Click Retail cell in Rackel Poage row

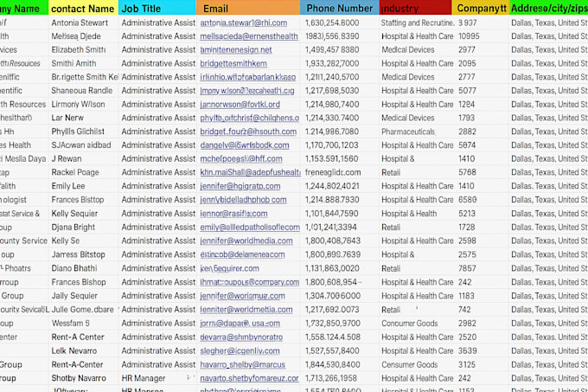[391, 172]
